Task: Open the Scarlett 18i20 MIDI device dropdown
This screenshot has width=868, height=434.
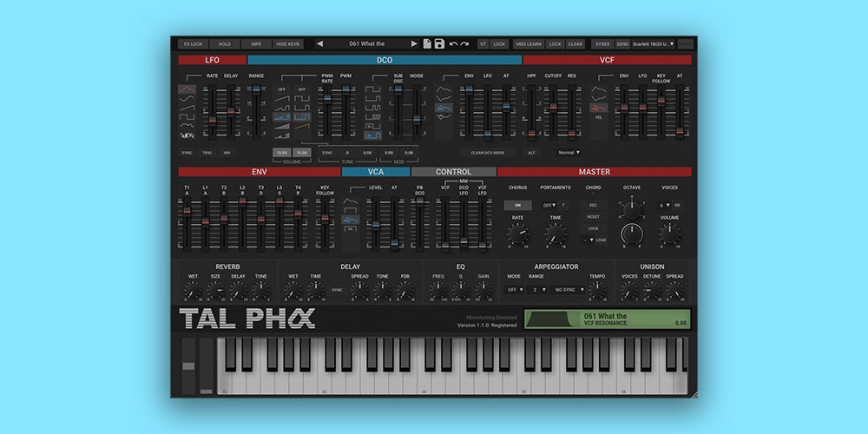Action: (654, 43)
